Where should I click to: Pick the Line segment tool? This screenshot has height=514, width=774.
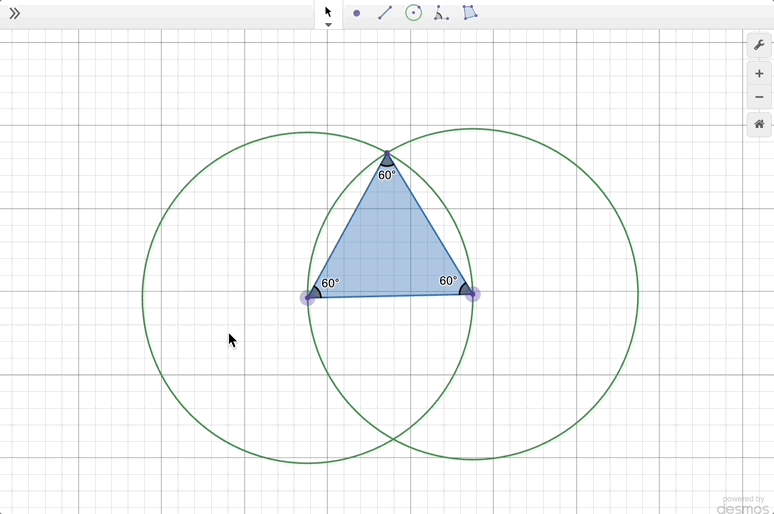[x=384, y=14]
